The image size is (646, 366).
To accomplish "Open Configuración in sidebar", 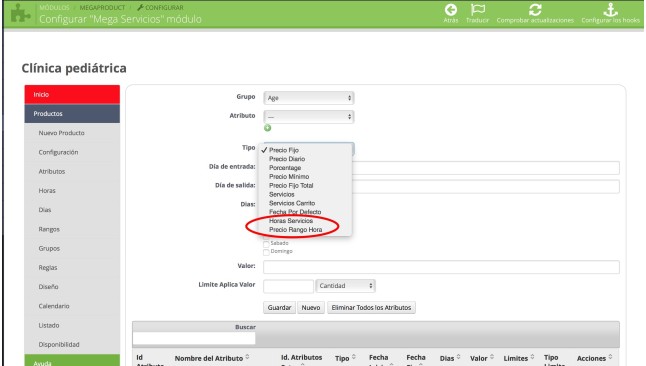I will [x=72, y=152].
